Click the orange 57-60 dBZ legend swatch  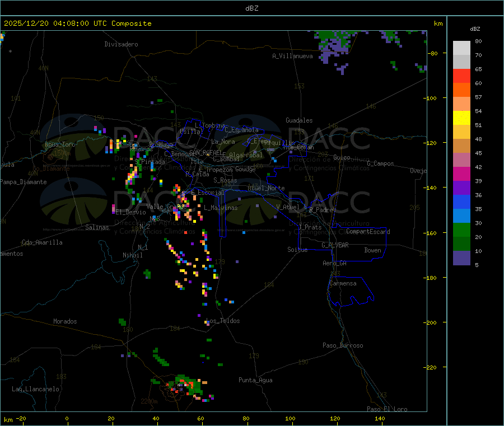click(x=461, y=90)
